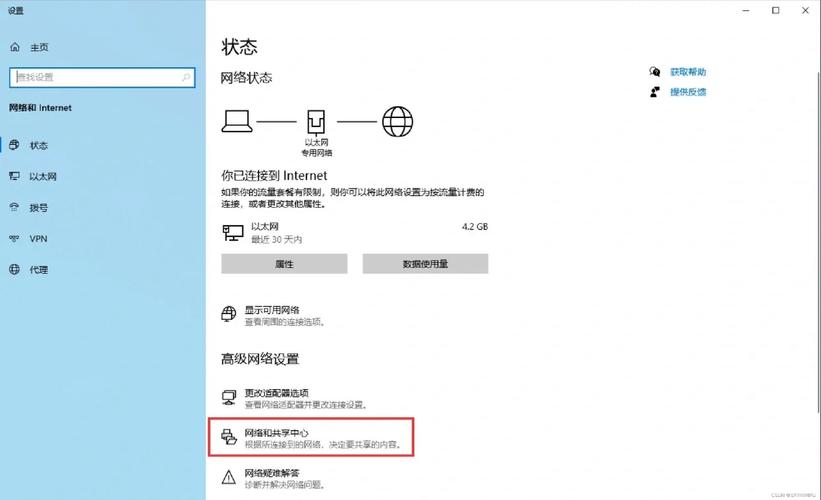
Task: Click the 以太网 monitor icon in sidebar
Action: (x=14, y=176)
